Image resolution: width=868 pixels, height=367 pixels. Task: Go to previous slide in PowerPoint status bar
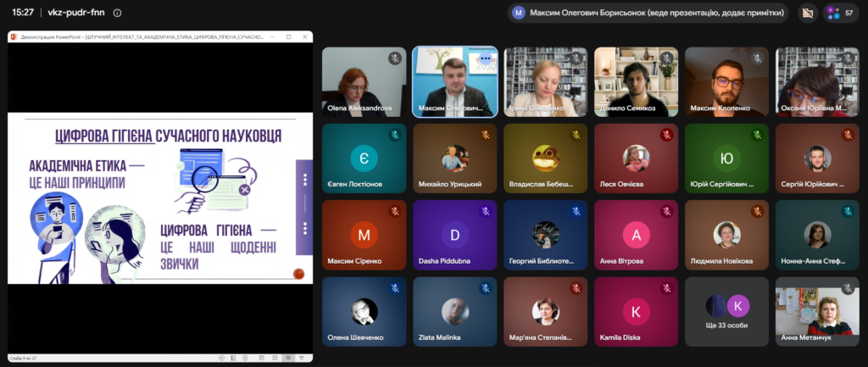(221, 359)
